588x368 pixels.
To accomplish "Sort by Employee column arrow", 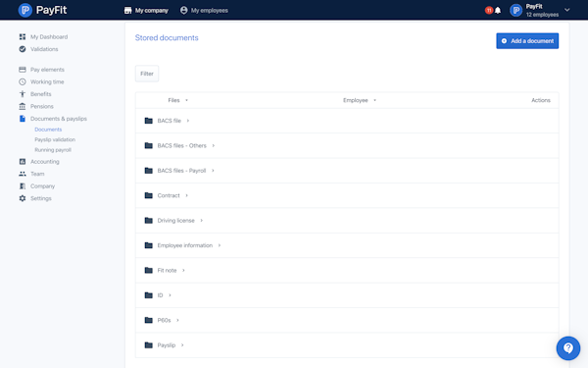I will 374,100.
